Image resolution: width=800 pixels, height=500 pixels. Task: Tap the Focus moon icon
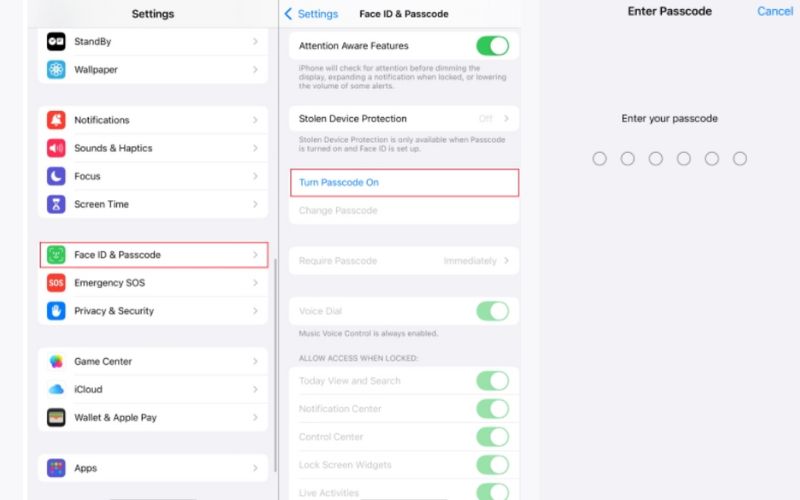(x=56, y=176)
